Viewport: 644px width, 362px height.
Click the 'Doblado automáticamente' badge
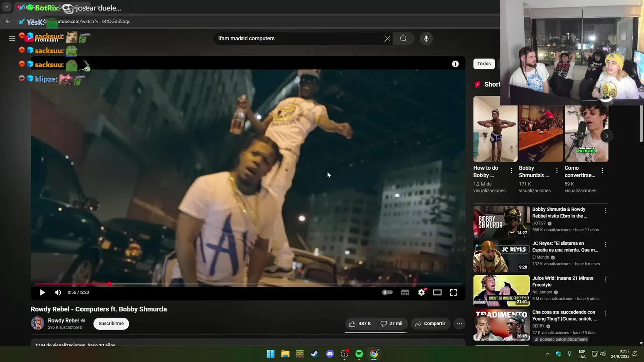point(560,339)
